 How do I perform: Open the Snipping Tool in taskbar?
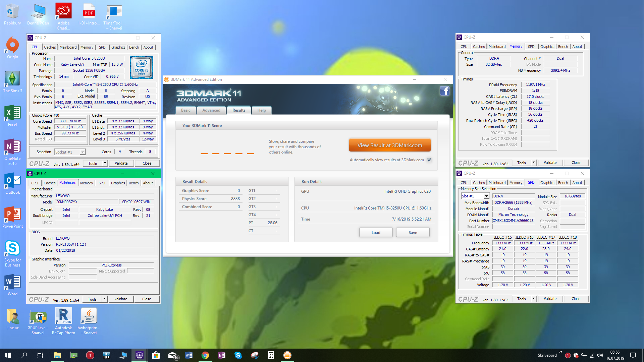(x=255, y=355)
